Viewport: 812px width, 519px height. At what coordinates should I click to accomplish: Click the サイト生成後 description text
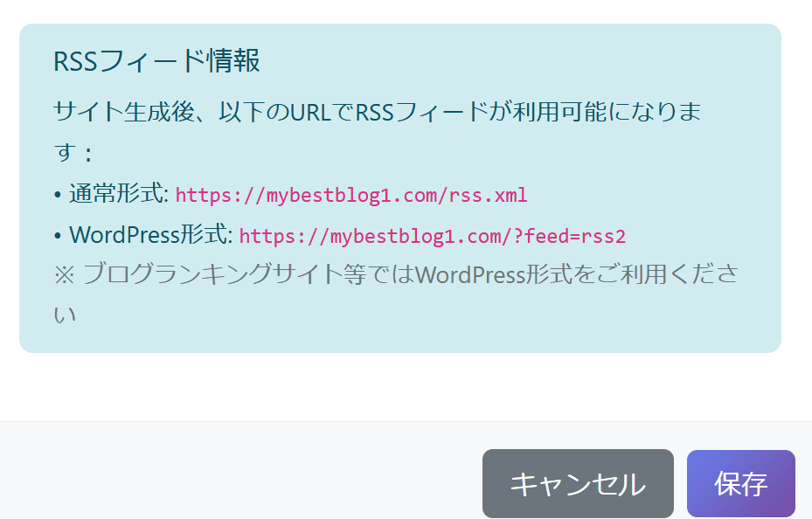point(378,131)
